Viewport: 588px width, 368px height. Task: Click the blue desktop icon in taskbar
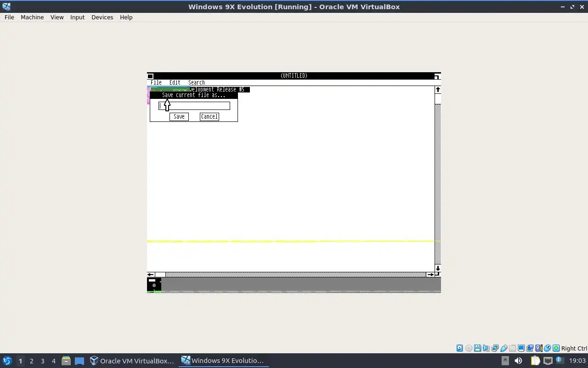click(x=79, y=361)
